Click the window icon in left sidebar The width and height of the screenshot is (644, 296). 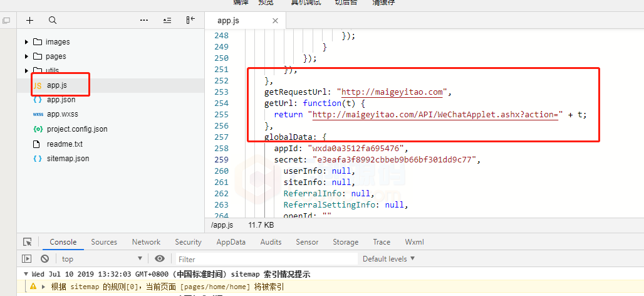(x=6, y=20)
